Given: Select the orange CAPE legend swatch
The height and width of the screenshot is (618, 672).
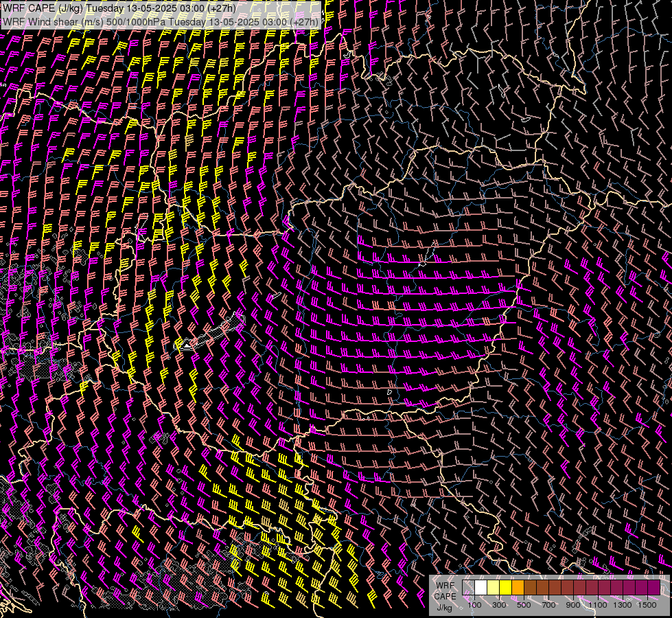Looking at the screenshot, I should pyautogui.click(x=518, y=587).
